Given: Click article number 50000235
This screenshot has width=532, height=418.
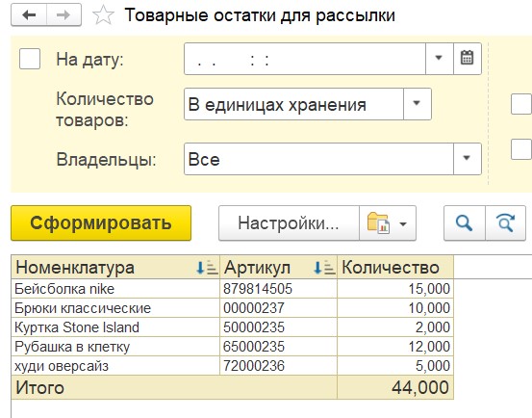Looking at the screenshot, I should click(253, 327).
